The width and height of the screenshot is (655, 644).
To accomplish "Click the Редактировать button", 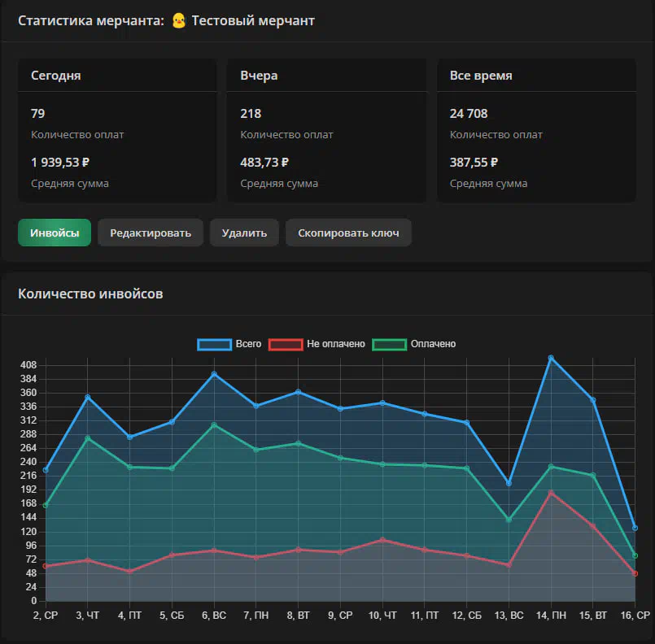I will coord(151,233).
